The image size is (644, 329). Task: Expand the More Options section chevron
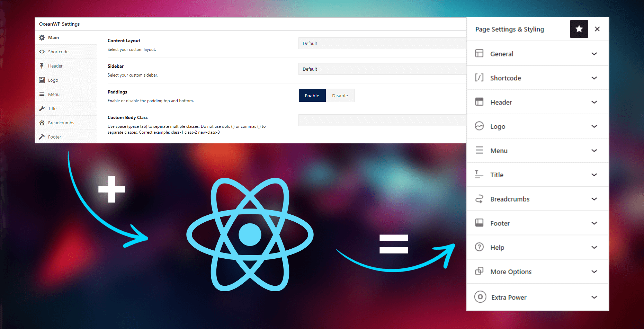point(594,272)
